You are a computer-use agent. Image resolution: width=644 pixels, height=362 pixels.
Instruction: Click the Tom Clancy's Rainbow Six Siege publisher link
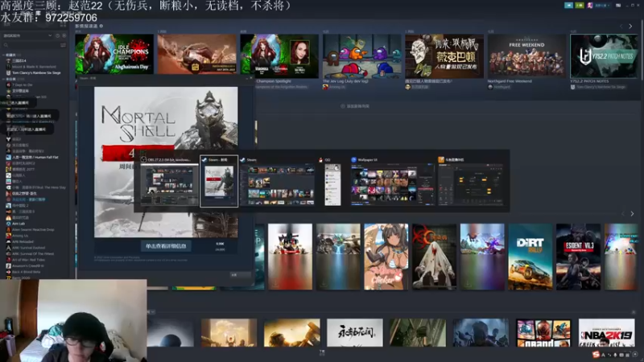pos(601,87)
